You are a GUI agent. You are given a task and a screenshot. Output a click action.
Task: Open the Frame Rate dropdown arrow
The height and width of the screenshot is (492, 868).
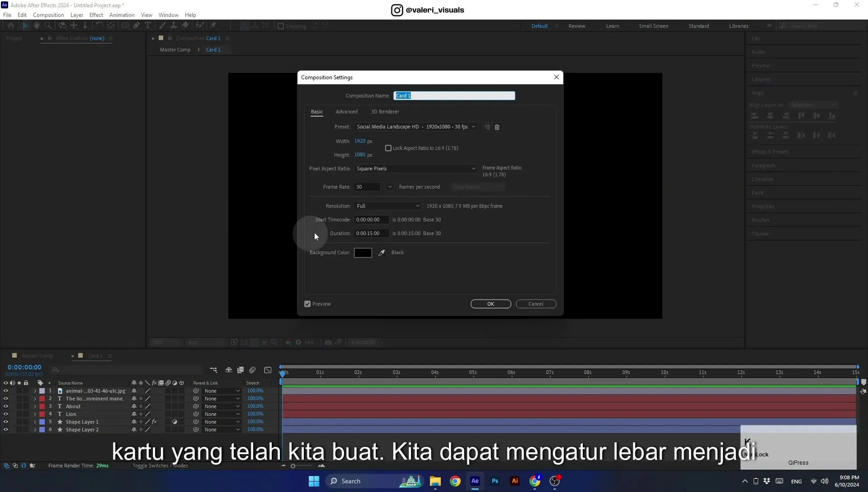(x=390, y=187)
